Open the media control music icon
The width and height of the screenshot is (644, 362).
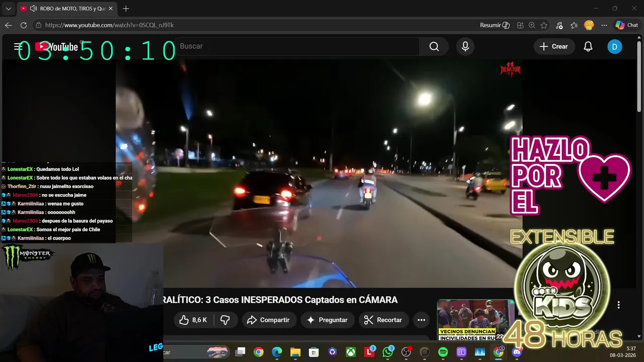(x=559, y=25)
